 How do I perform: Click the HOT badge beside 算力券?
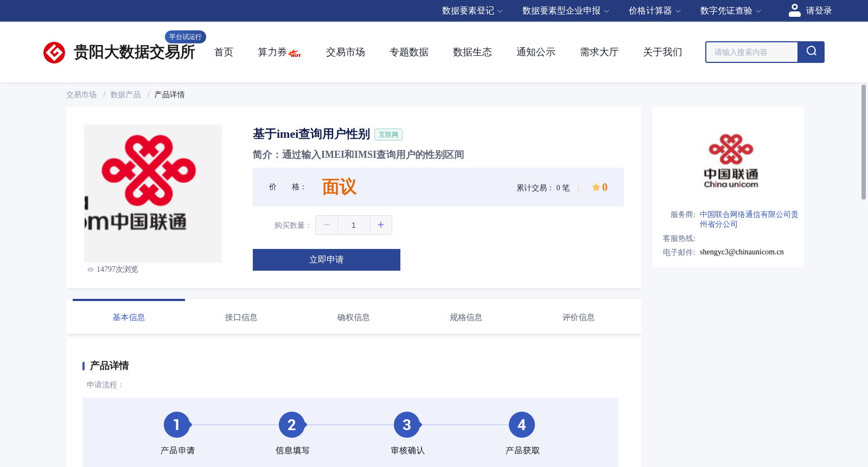pos(295,54)
